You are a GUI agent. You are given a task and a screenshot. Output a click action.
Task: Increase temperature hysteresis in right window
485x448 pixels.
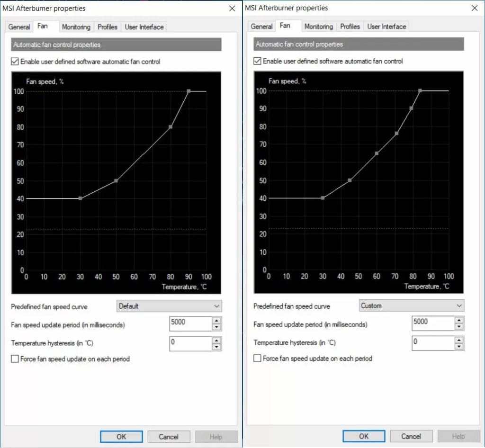pos(459,340)
